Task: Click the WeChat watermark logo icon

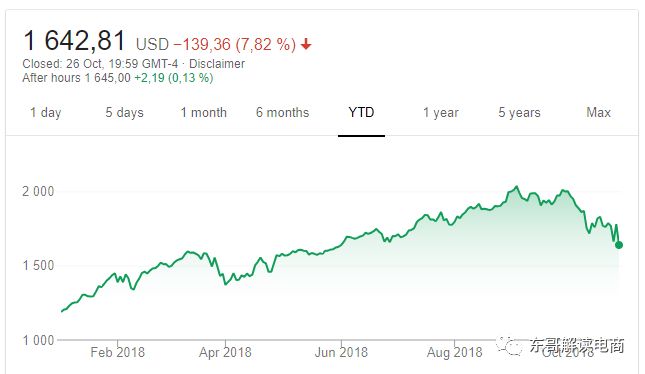Action: point(509,346)
